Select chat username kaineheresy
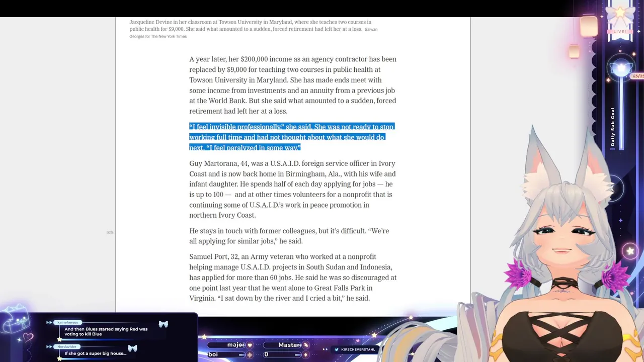Viewport: 644px width, 362px height. pos(67,322)
